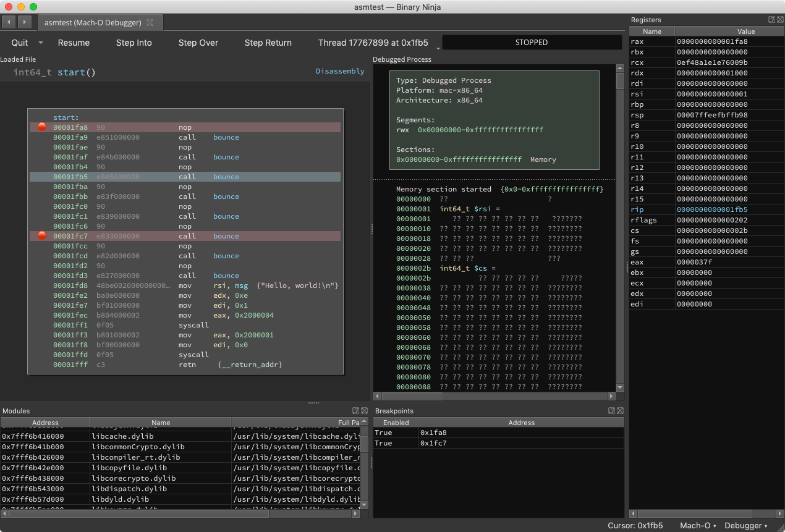This screenshot has height=532, width=785.
Task: Click the Modules panel vertical scrollbar thumb
Action: click(364, 444)
